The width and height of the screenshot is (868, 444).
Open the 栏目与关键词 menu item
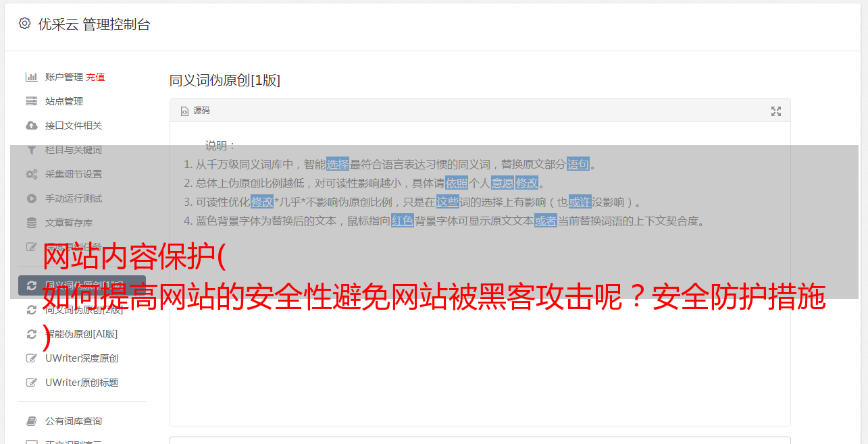tap(74, 150)
